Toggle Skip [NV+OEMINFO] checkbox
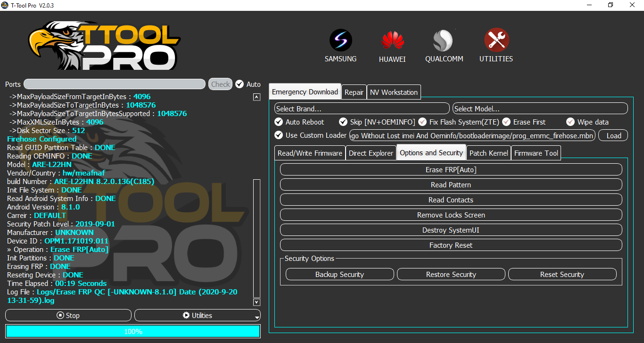 [343, 122]
